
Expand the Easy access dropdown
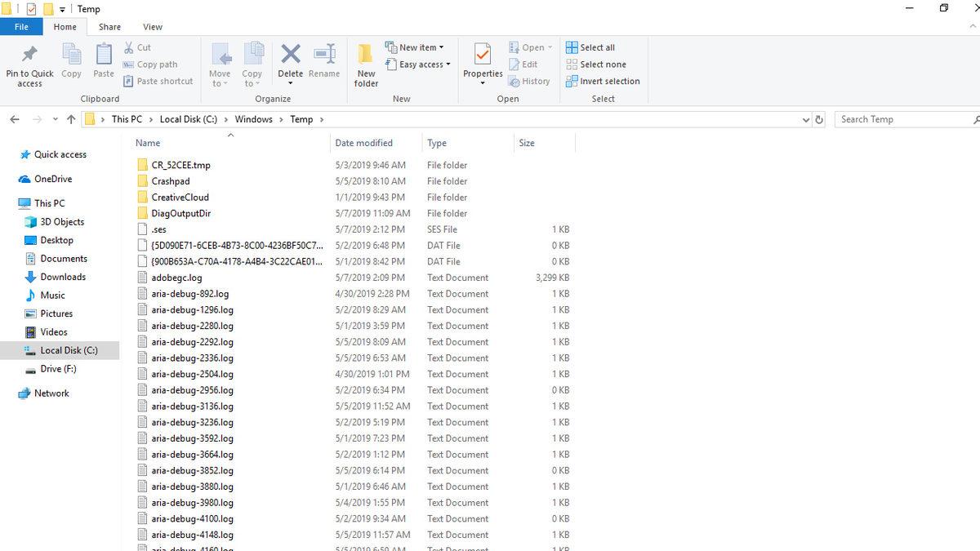click(x=424, y=64)
